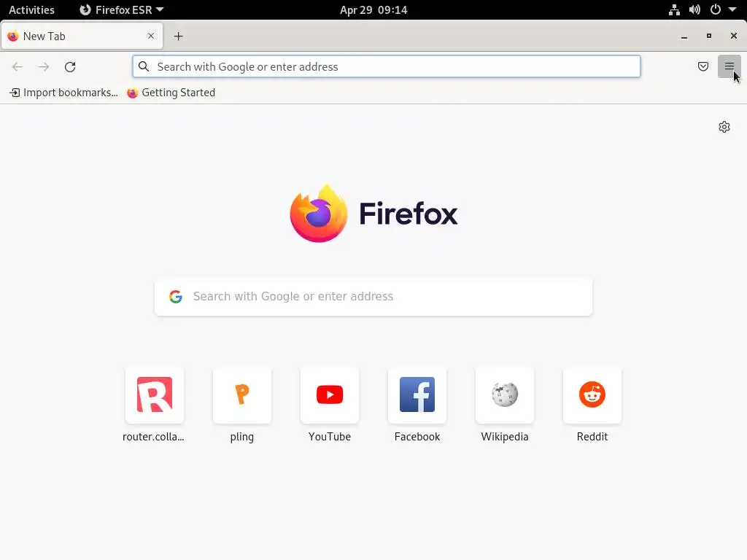
Task: Open new tab personalization gear
Action: (724, 127)
